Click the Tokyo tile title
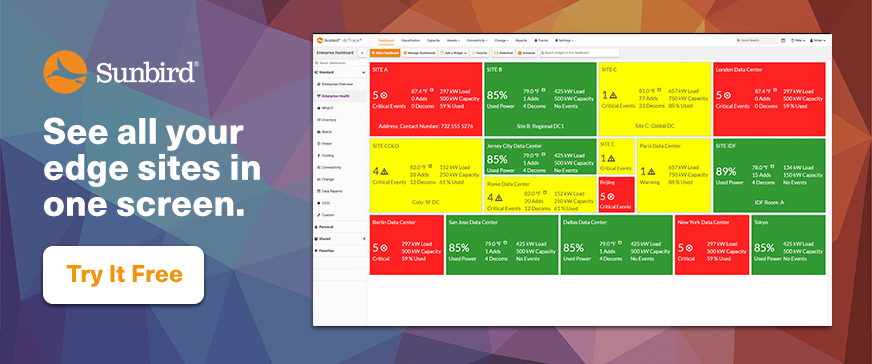 (x=761, y=222)
